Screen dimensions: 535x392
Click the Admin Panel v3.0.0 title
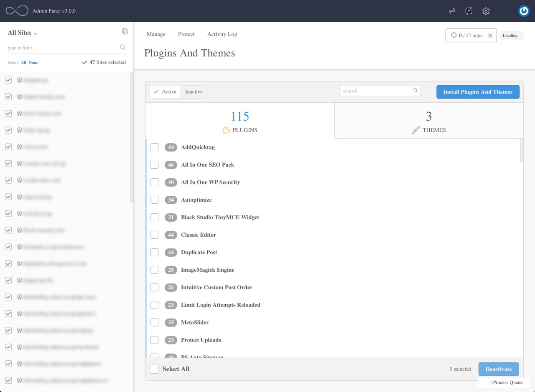coord(54,11)
